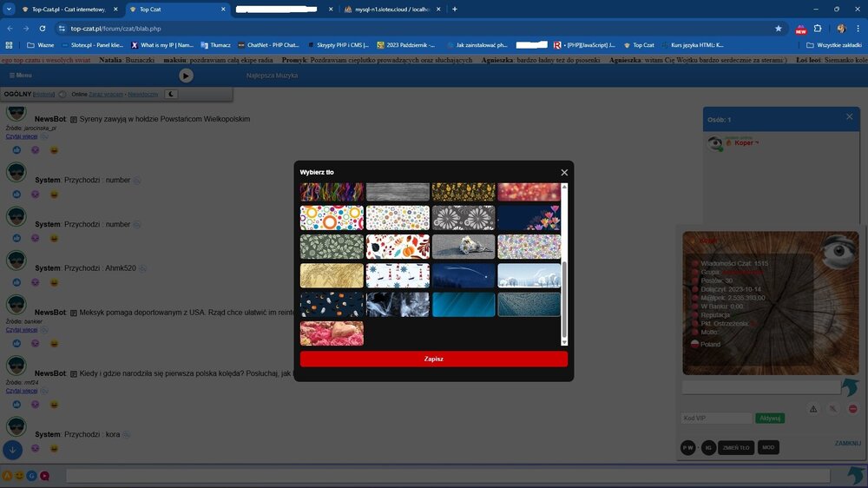Choose the green leaves pattern background
This screenshot has height=488, width=868.
pyautogui.click(x=332, y=247)
